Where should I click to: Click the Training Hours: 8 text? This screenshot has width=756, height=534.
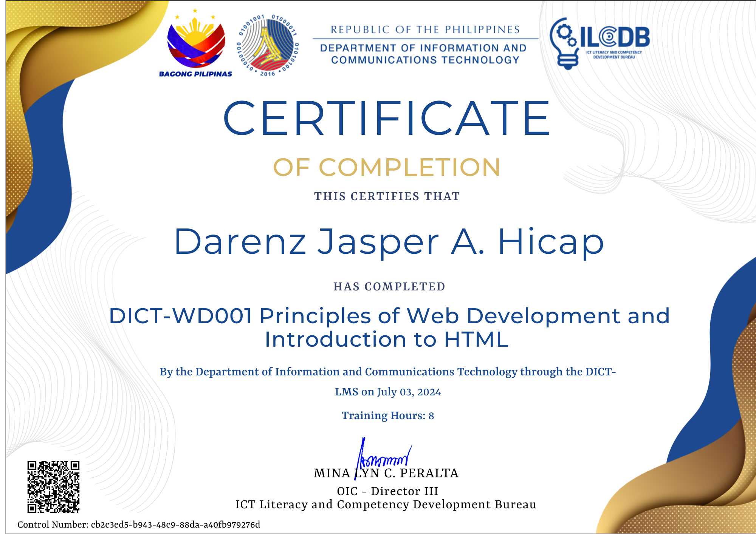(388, 416)
